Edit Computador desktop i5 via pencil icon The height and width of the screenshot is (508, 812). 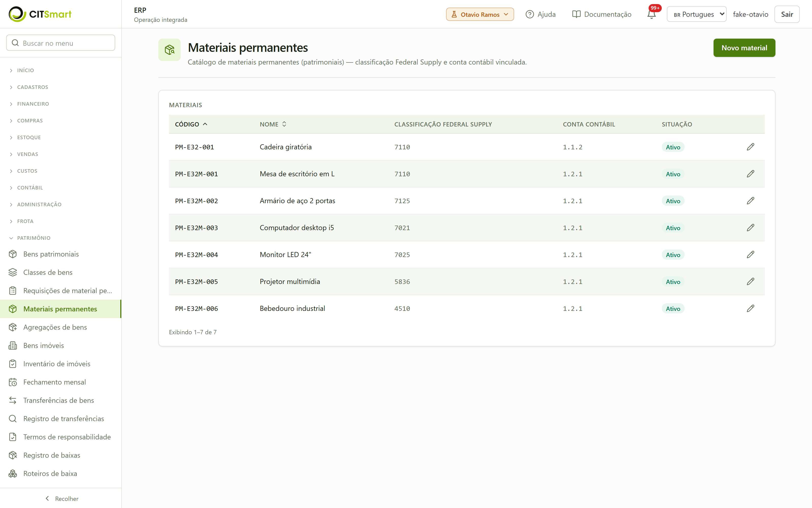pos(750,228)
